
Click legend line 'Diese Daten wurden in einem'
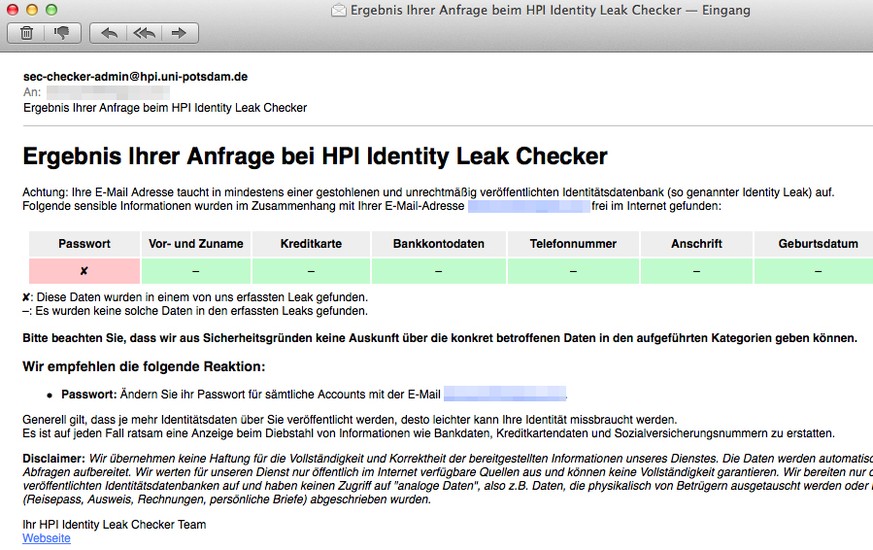tap(195, 297)
